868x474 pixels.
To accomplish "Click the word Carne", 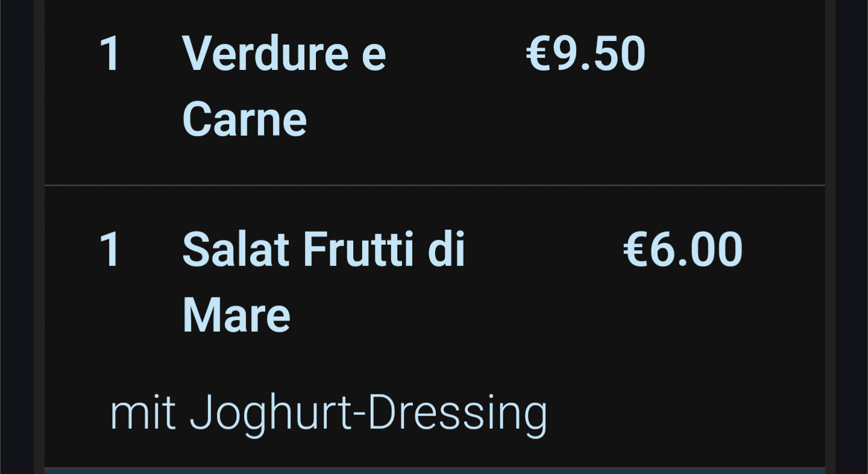I will 245,119.
